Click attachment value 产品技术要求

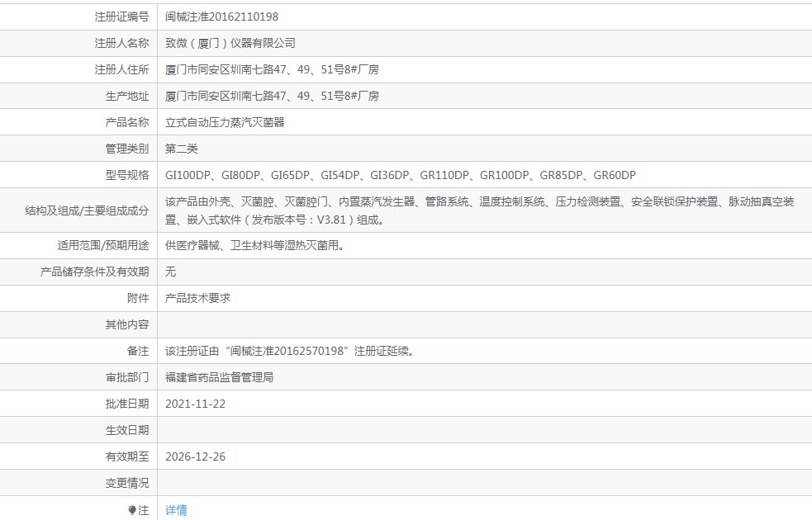point(197,298)
